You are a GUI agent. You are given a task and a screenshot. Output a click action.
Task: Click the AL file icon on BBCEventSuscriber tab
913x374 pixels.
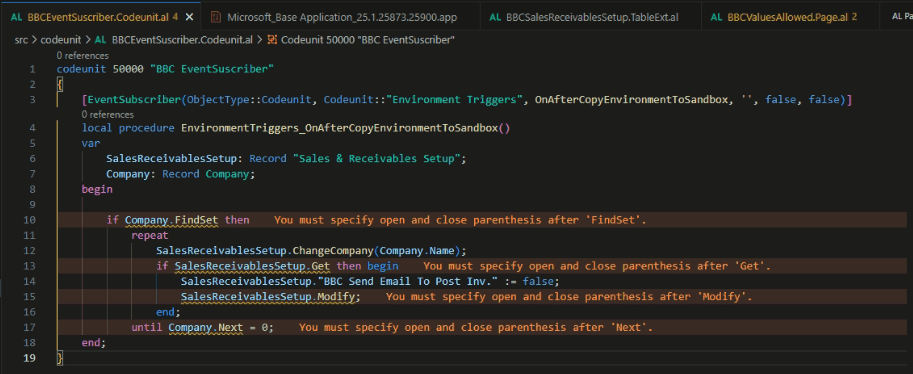point(17,17)
